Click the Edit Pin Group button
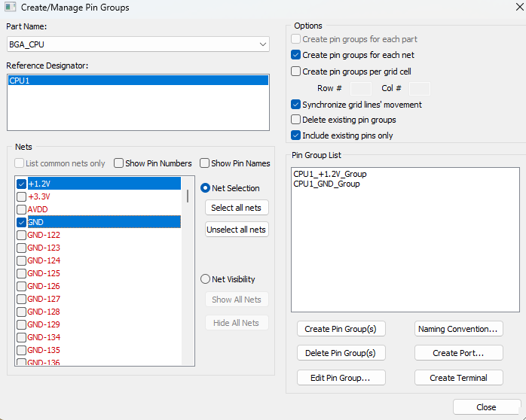The width and height of the screenshot is (526, 420). 341,378
